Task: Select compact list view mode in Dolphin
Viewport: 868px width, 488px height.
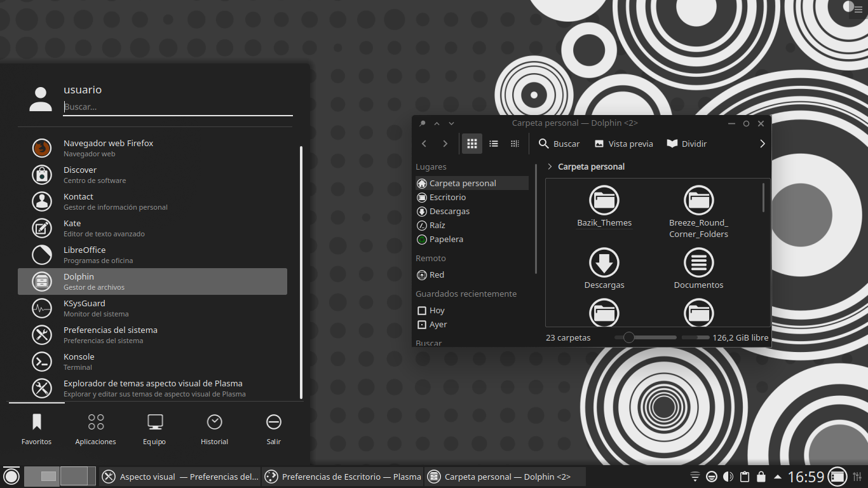Action: 493,144
